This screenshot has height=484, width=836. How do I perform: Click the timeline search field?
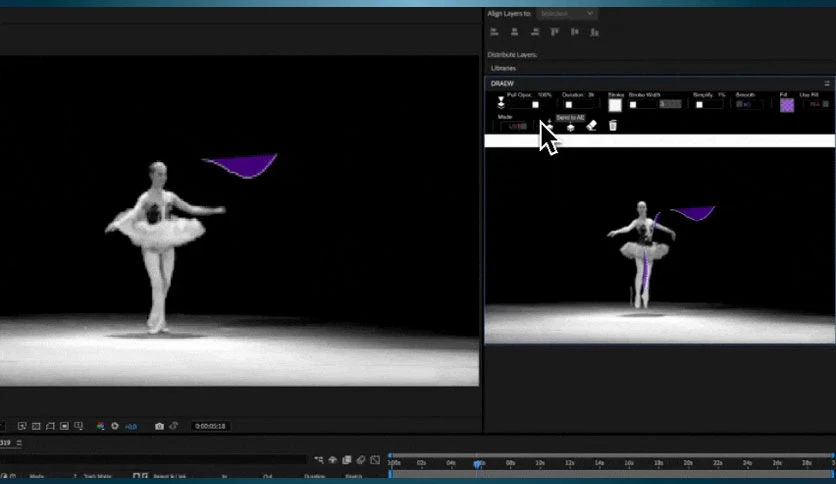[153, 459]
